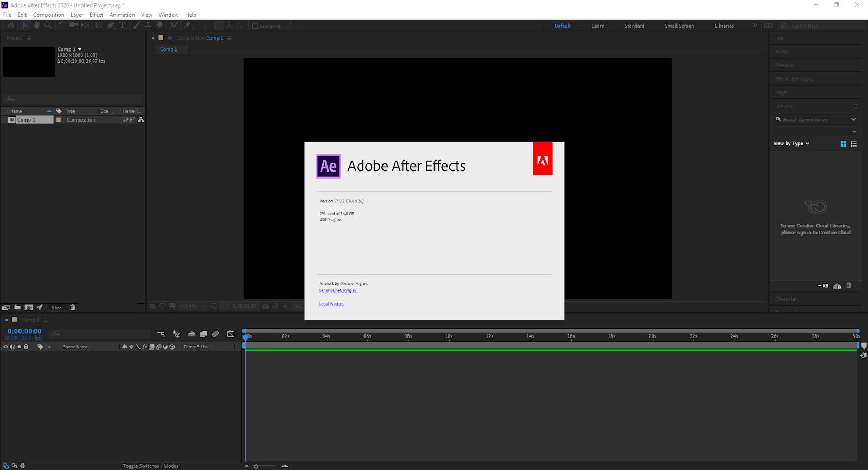Click the timeline zoom slider handle

pyautogui.click(x=256, y=466)
